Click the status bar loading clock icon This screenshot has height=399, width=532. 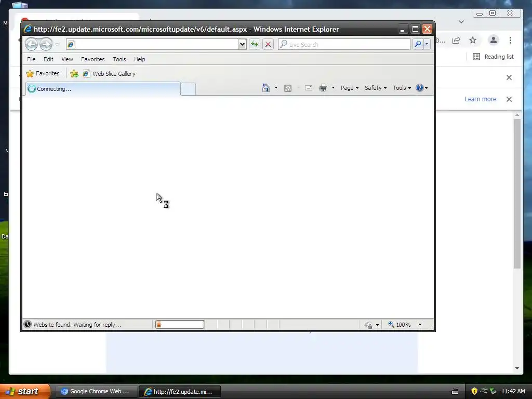coord(28,324)
